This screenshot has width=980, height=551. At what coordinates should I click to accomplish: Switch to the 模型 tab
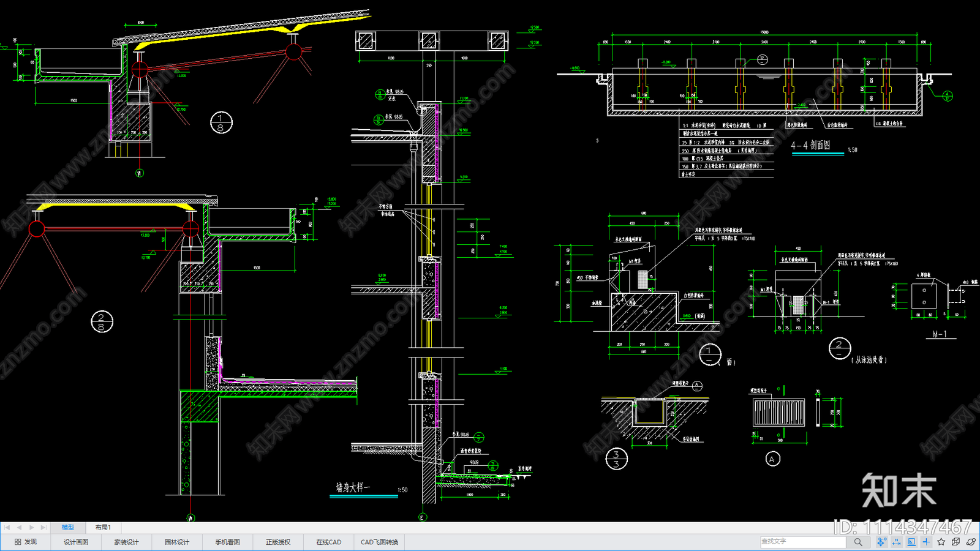click(67, 527)
